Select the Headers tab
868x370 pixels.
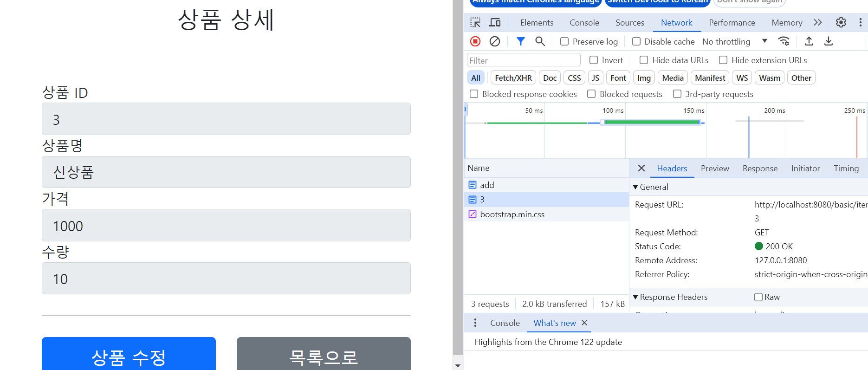click(x=672, y=168)
